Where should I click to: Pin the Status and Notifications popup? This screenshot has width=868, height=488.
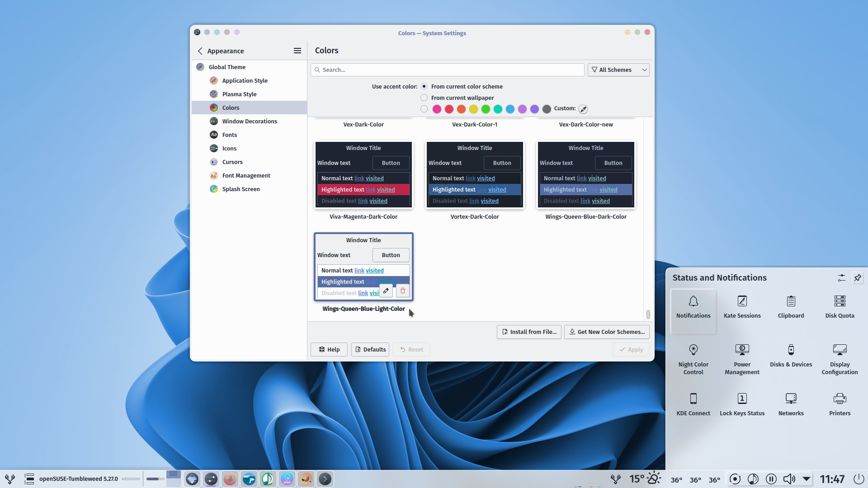pyautogui.click(x=858, y=277)
